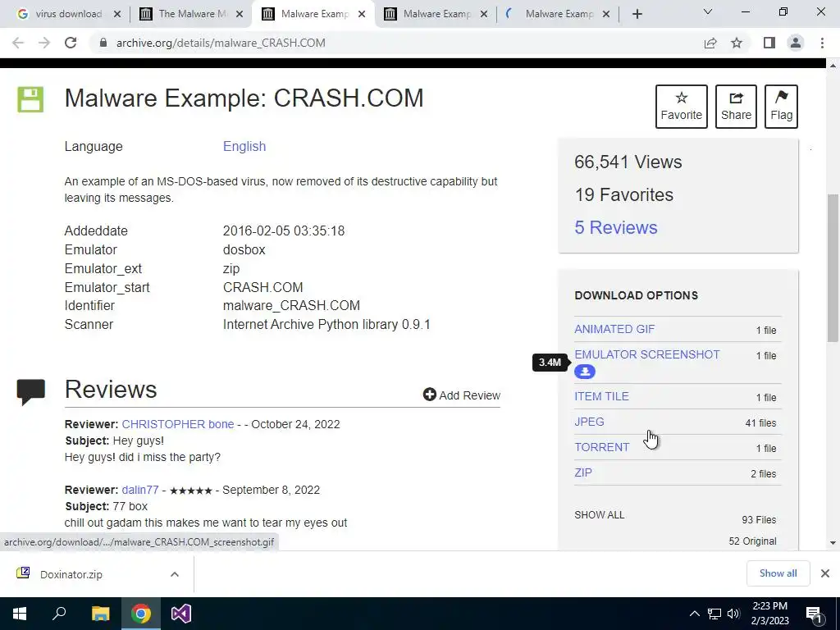
Task: Open File Explorer from taskbar
Action: tap(100, 614)
